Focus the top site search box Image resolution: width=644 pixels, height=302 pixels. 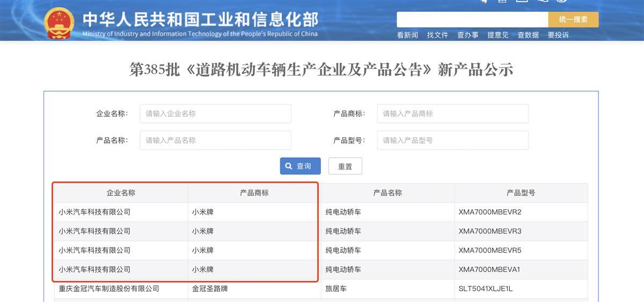coord(472,19)
